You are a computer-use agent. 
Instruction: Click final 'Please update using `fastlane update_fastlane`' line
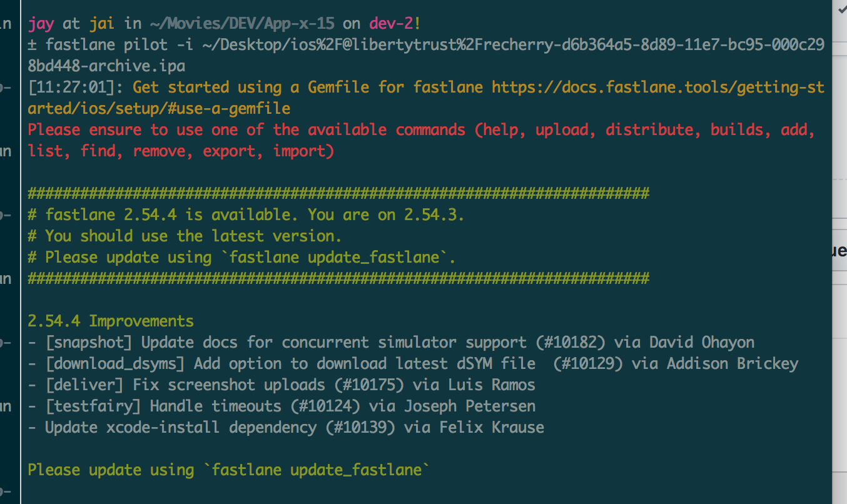(229, 470)
